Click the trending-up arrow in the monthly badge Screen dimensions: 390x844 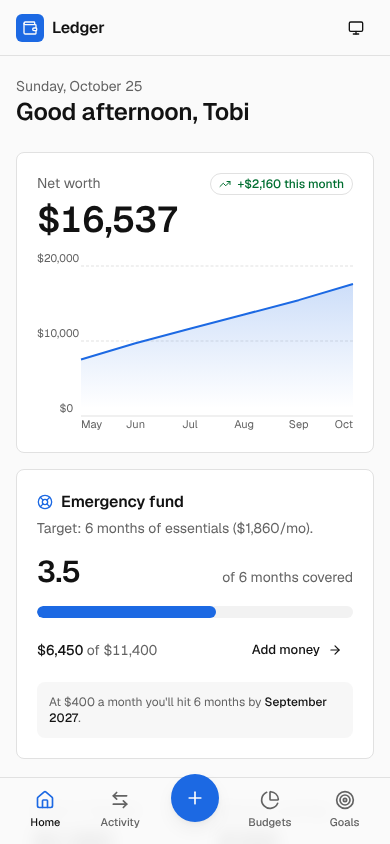(x=225, y=184)
